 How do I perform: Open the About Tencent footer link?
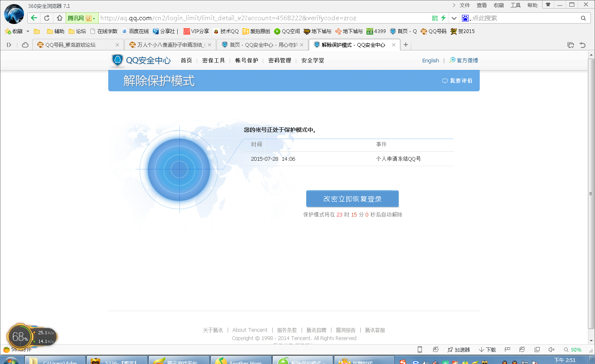(250, 330)
